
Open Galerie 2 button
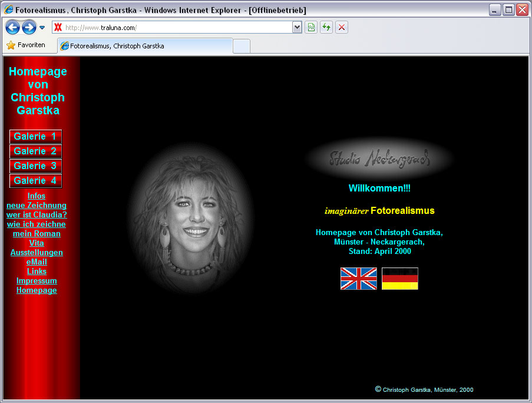(35, 151)
